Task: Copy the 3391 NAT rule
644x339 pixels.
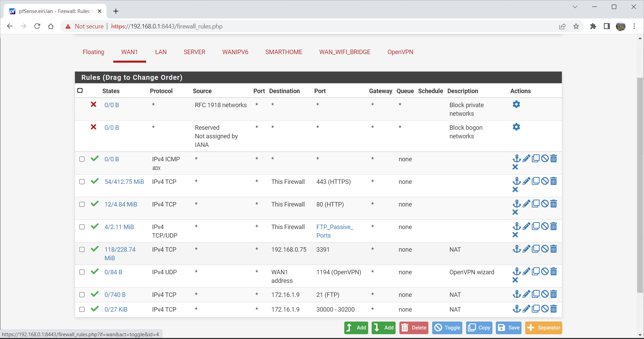Action: pos(536,249)
